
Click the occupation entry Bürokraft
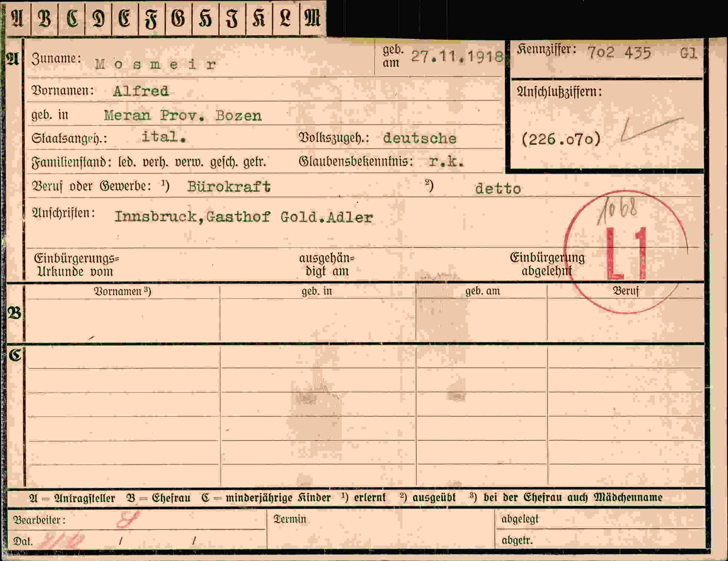point(229,187)
